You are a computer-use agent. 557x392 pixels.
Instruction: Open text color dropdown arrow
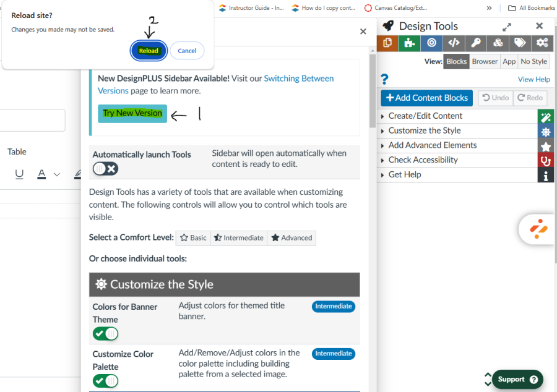click(57, 174)
